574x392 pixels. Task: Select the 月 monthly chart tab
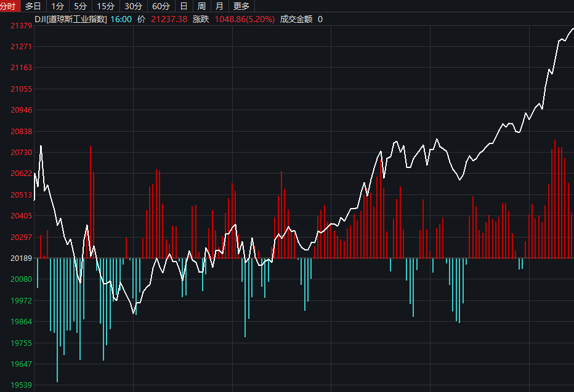coord(219,6)
